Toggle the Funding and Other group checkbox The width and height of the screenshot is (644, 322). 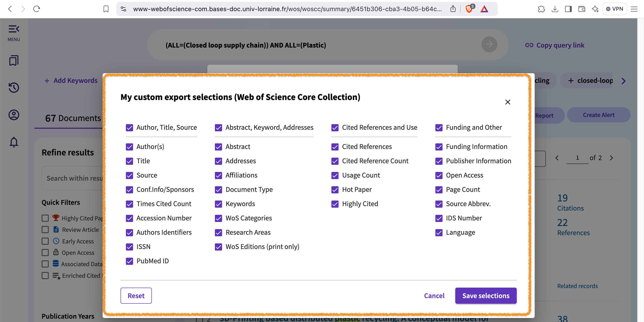point(439,128)
